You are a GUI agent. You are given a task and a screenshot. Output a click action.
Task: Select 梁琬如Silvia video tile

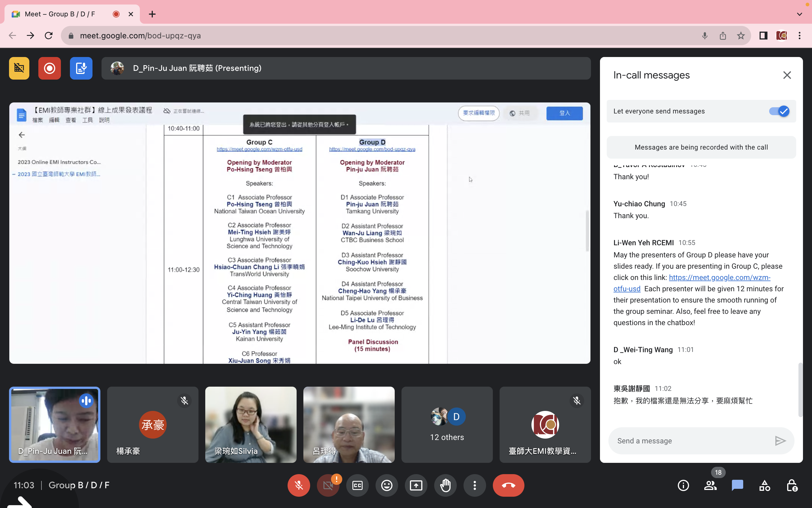(x=251, y=425)
